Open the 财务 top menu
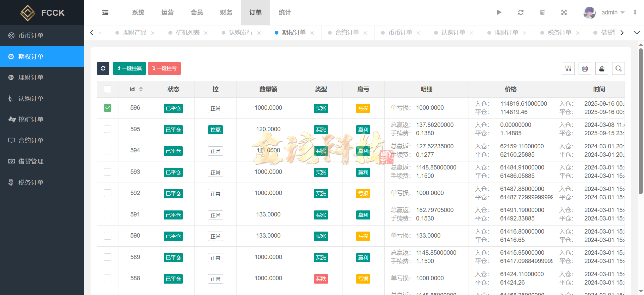This screenshot has height=295, width=644. [x=226, y=12]
